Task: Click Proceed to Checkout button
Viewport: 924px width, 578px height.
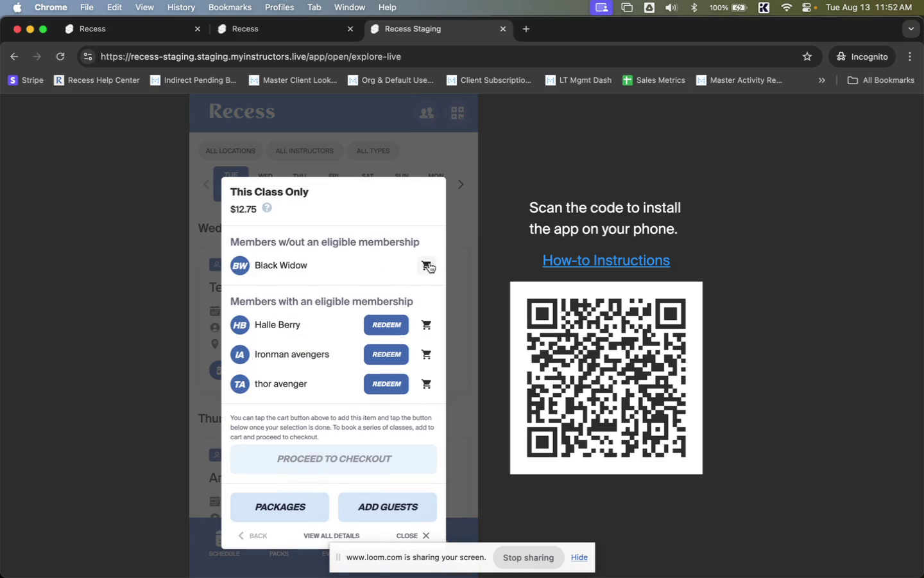Action: 334,459
